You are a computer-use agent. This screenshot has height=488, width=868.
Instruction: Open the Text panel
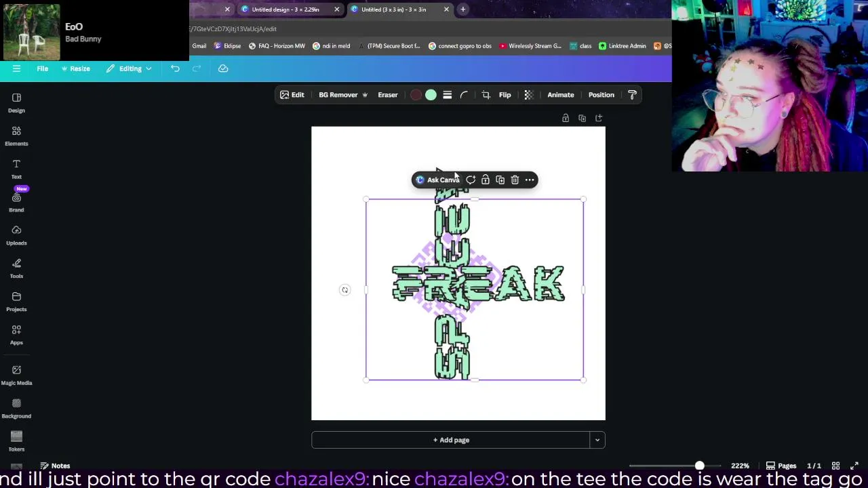(x=16, y=169)
